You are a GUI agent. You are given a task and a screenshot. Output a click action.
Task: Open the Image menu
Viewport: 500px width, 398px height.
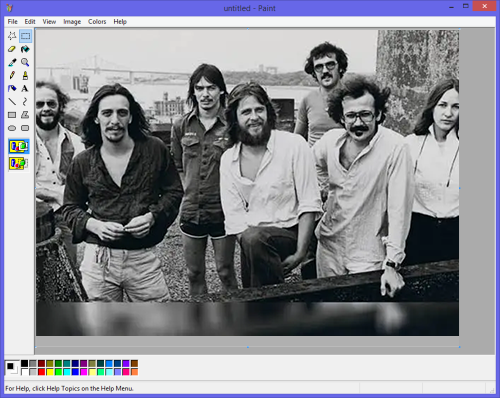coord(72,22)
